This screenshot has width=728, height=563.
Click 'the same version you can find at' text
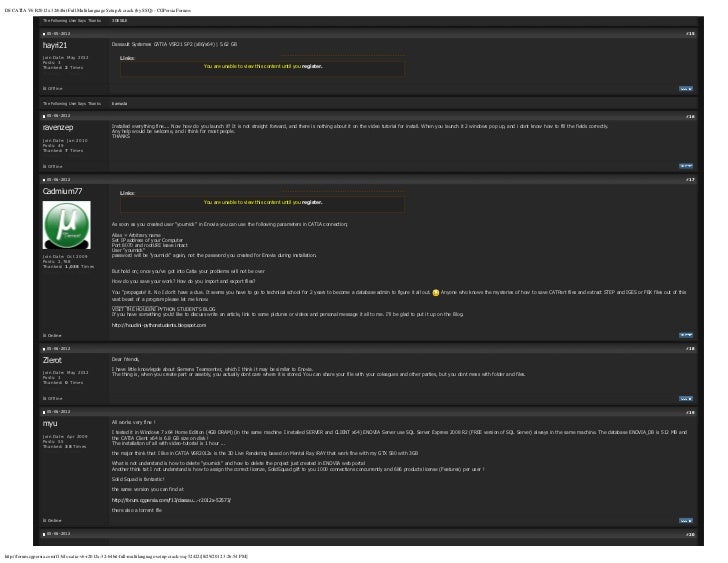coord(148,489)
